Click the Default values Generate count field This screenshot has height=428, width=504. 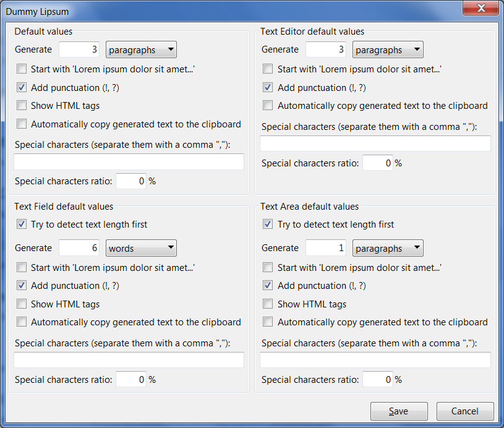click(80, 50)
